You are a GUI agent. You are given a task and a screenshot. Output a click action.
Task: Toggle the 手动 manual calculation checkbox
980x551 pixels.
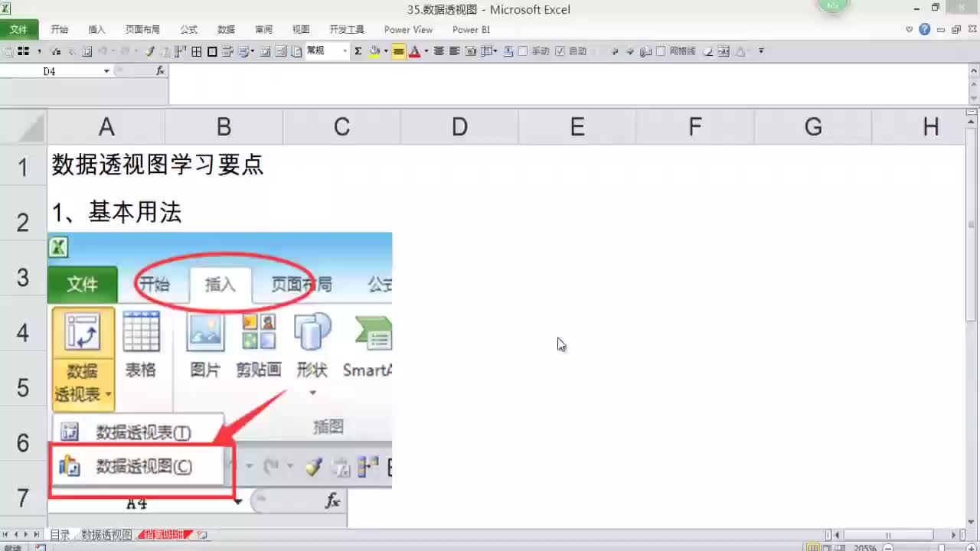click(523, 51)
